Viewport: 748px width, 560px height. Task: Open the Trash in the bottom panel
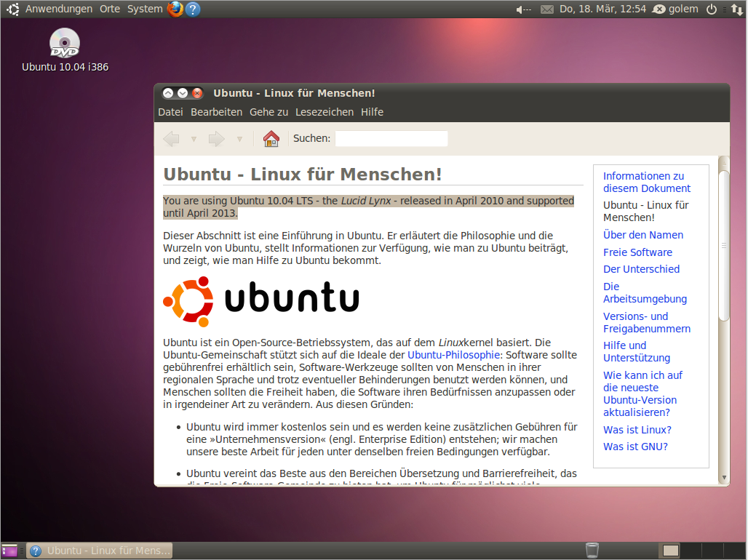click(592, 550)
